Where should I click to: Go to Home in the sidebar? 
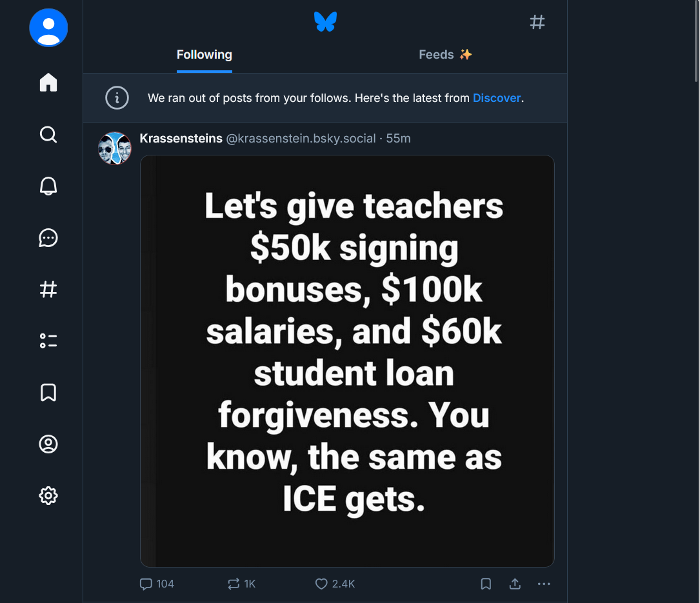pyautogui.click(x=48, y=83)
